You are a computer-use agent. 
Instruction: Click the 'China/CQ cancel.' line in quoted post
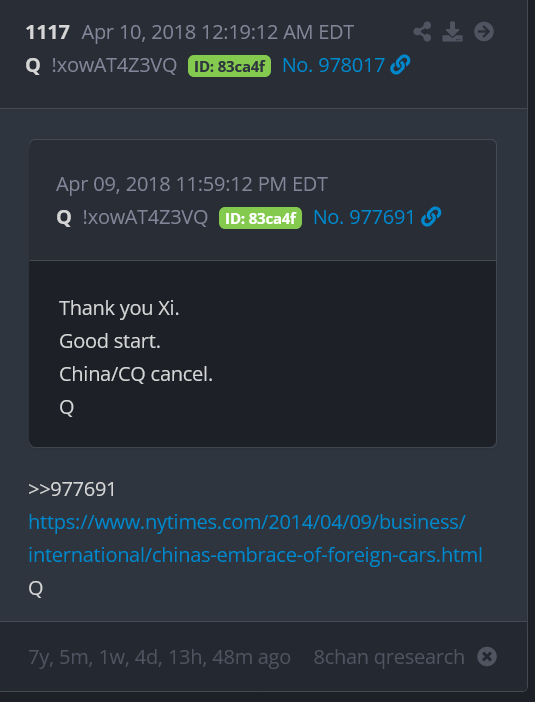pyautogui.click(x=136, y=374)
